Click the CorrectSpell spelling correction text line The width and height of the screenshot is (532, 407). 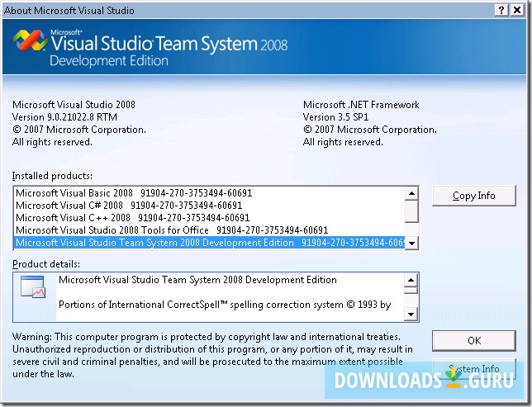[x=225, y=305]
